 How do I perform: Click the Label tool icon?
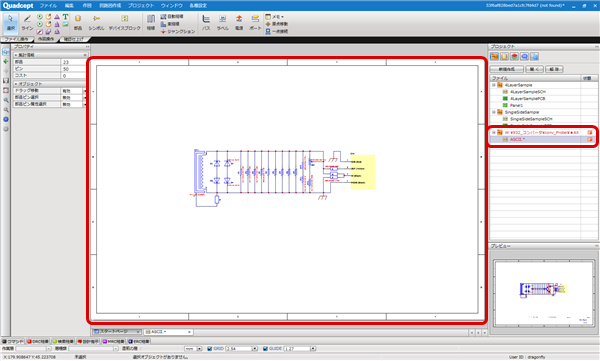pyautogui.click(x=222, y=22)
